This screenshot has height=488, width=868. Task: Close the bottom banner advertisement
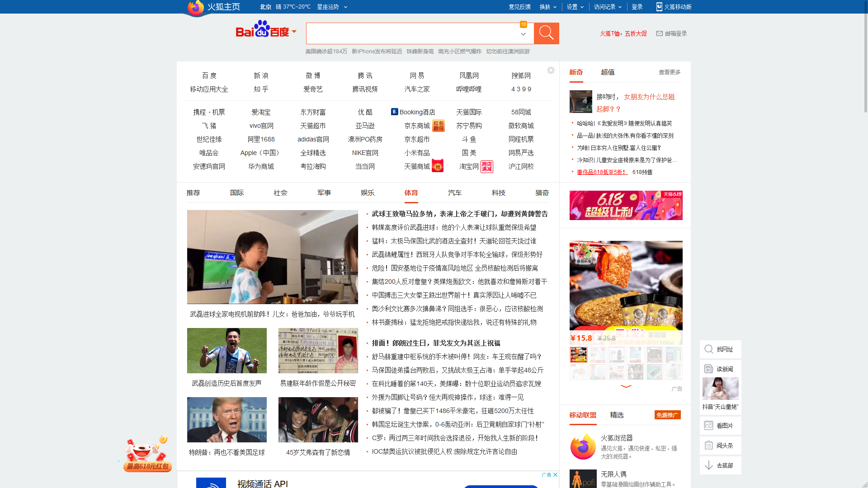(556, 475)
